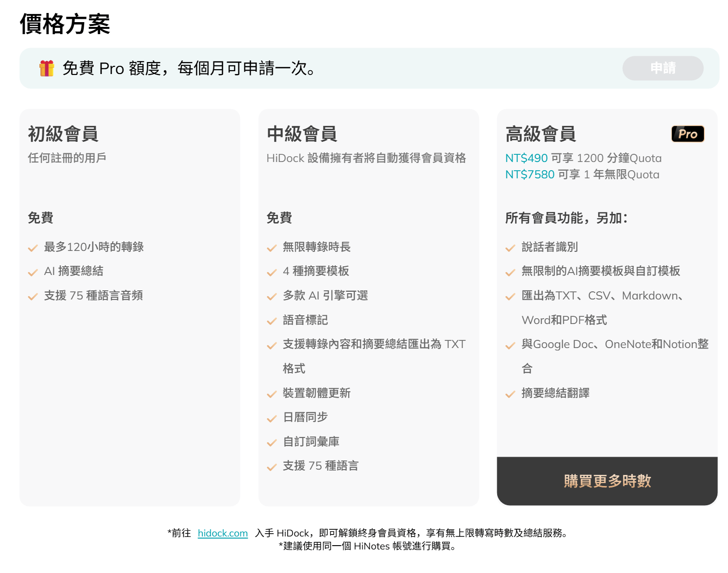Click the 價格方案 page title

click(65, 24)
